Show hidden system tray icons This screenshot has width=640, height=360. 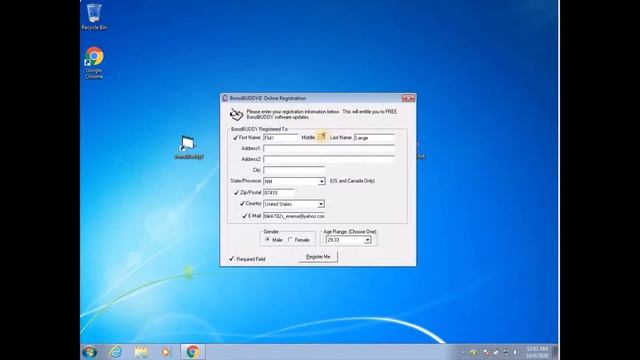463,352
